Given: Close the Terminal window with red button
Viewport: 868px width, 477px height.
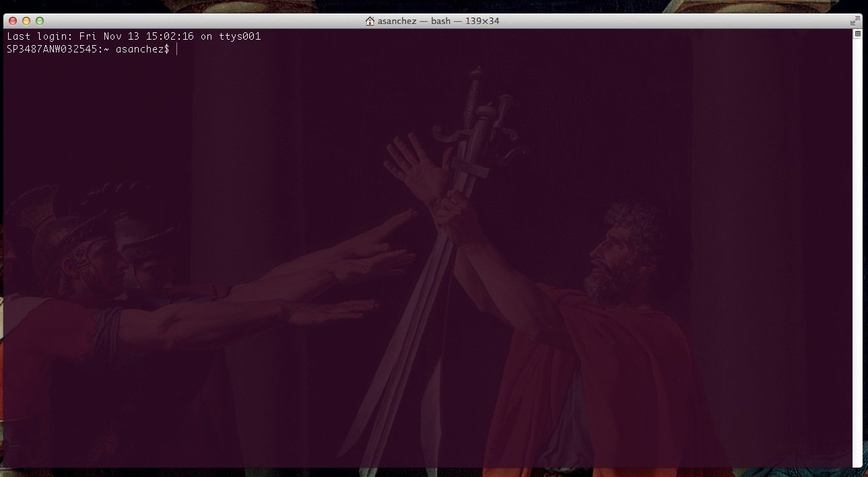Looking at the screenshot, I should click(x=13, y=21).
